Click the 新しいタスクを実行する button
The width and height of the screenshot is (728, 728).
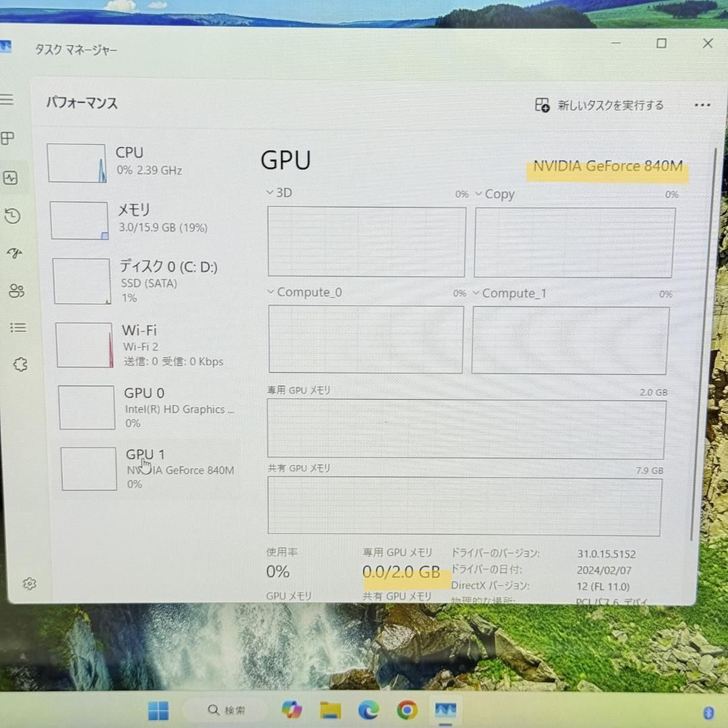pyautogui.click(x=599, y=105)
